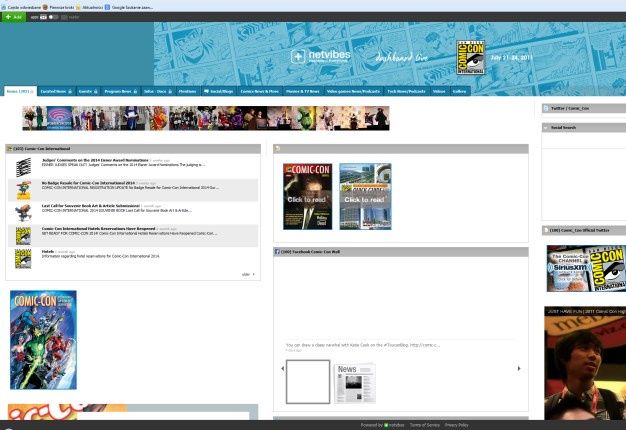
Task: Click the Twitter / Comic_Con widget header icon
Action: 546,108
